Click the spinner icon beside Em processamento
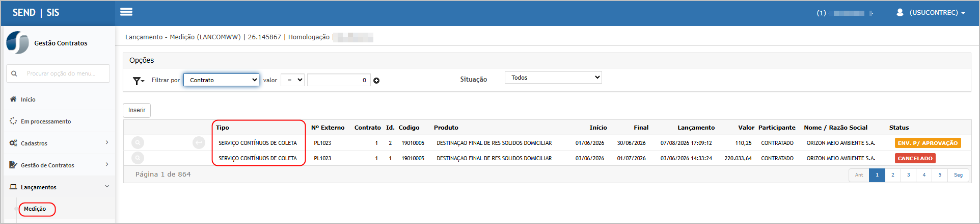The width and height of the screenshot is (980, 224). [x=13, y=121]
